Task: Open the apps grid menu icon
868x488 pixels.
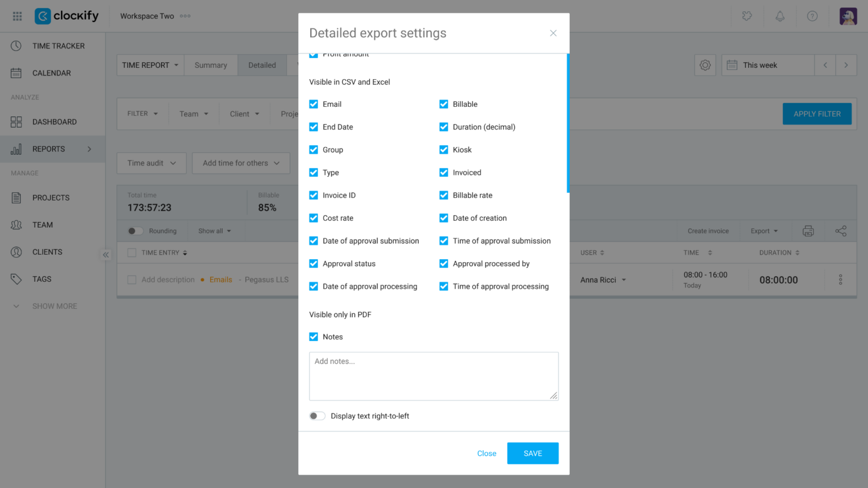Action: 18,16
